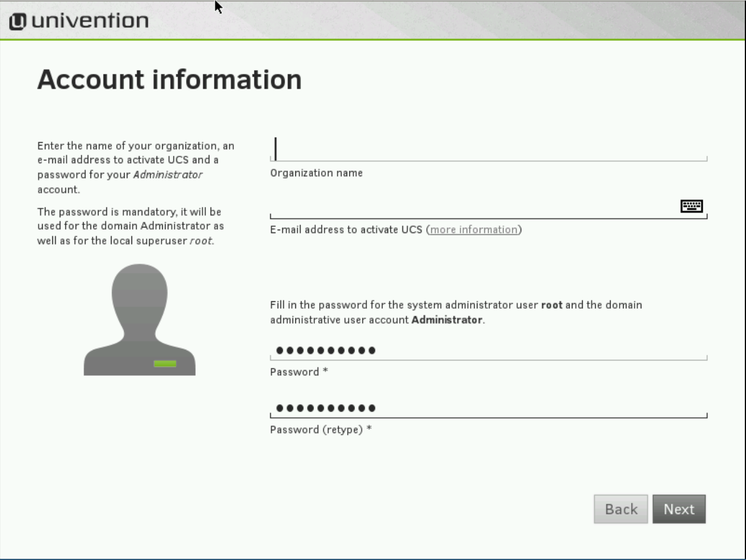This screenshot has width=746, height=560.
Task: Open the on-screen keyboard icon
Action: click(691, 206)
